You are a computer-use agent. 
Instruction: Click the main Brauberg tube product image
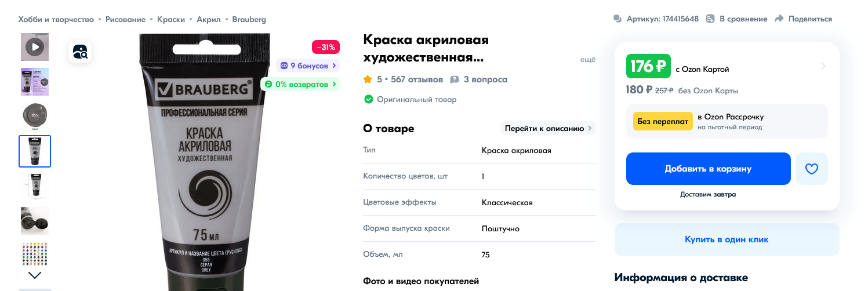point(205,162)
